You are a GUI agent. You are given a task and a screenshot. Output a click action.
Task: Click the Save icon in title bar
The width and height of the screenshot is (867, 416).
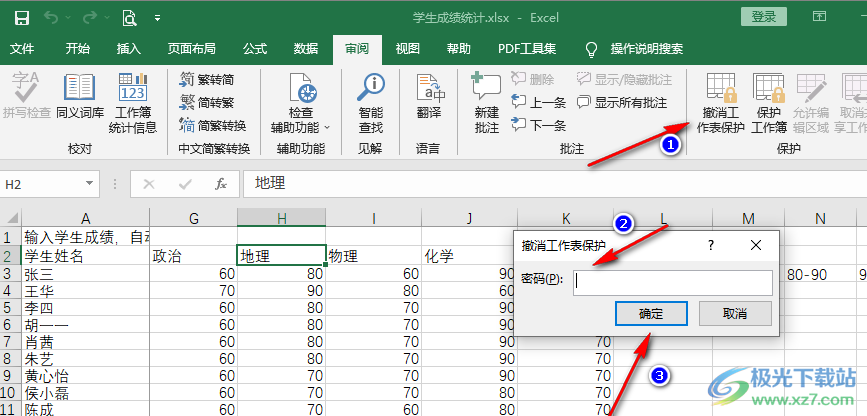tap(22, 17)
